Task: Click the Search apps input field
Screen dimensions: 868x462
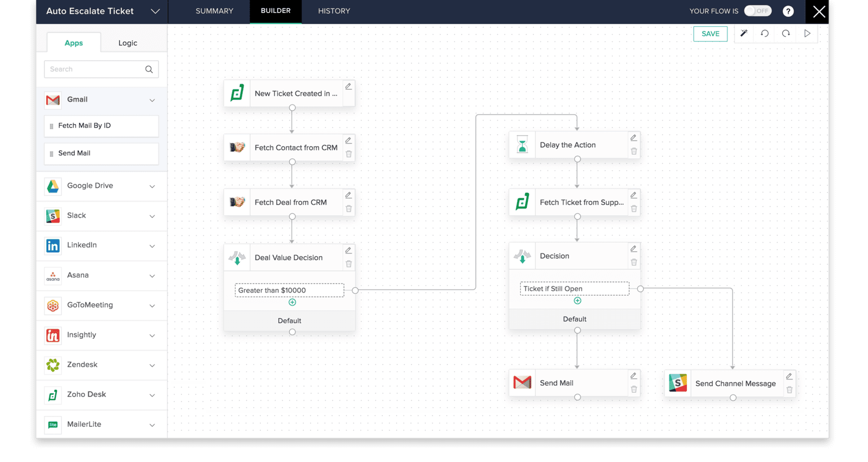Action: coord(101,69)
